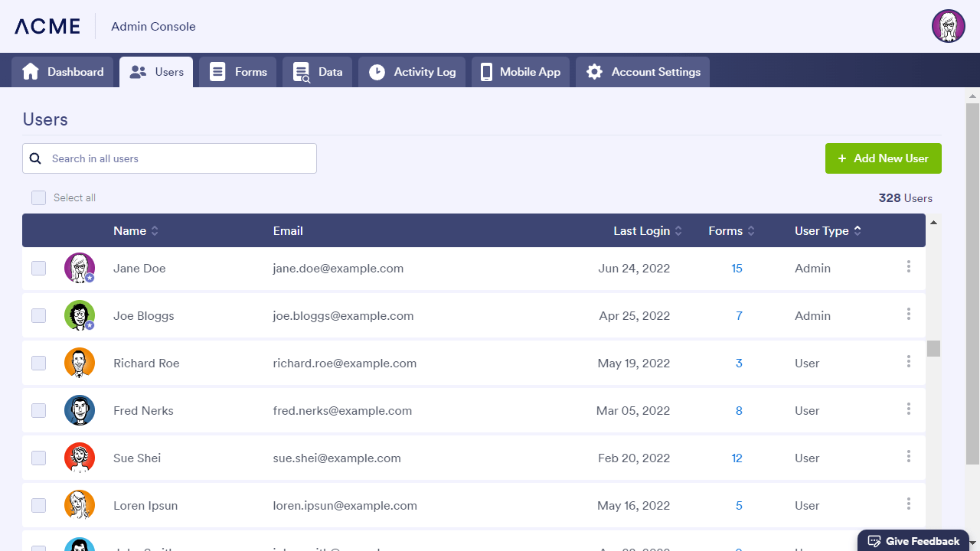Click Fred Nerks' avatar picture
The width and height of the screenshot is (980, 551).
click(x=80, y=410)
